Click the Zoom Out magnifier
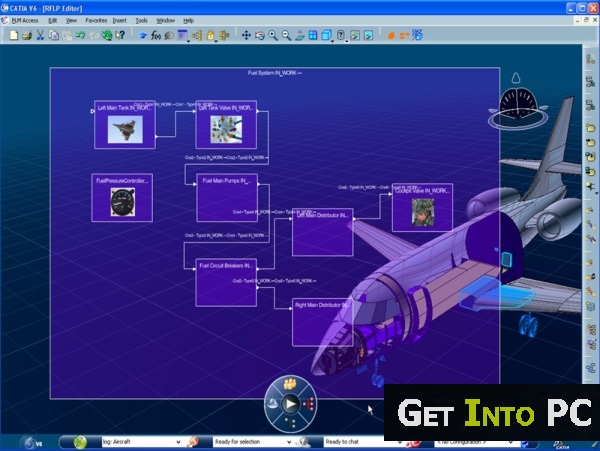 coord(286,36)
